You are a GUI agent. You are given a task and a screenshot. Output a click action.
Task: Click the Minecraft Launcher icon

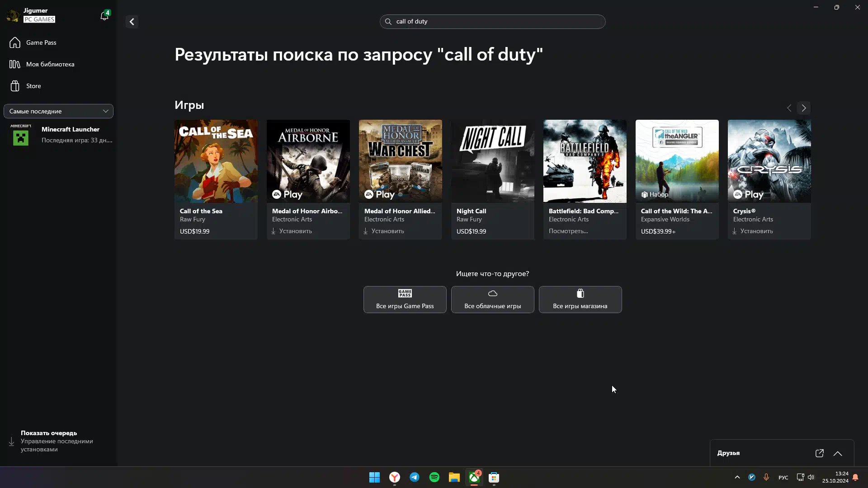click(x=21, y=135)
